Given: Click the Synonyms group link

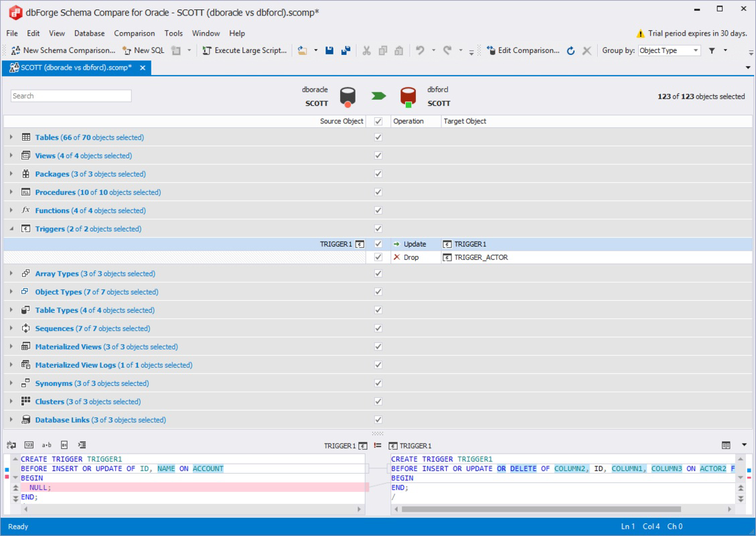Looking at the screenshot, I should [92, 383].
